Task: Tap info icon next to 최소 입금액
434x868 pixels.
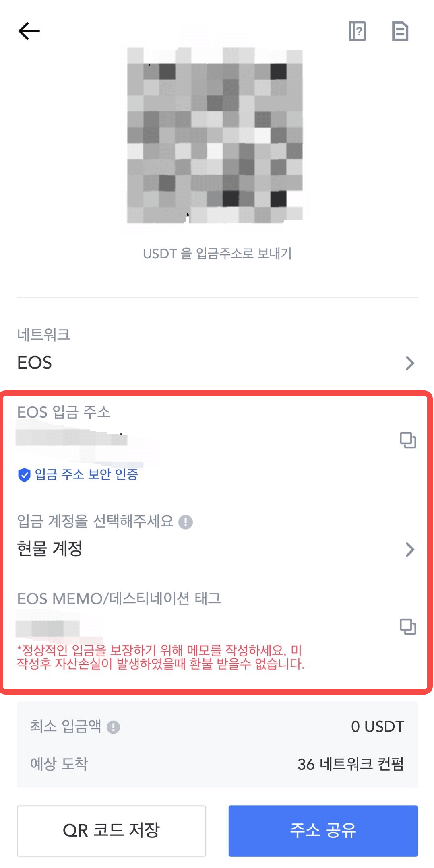Action: [114, 727]
